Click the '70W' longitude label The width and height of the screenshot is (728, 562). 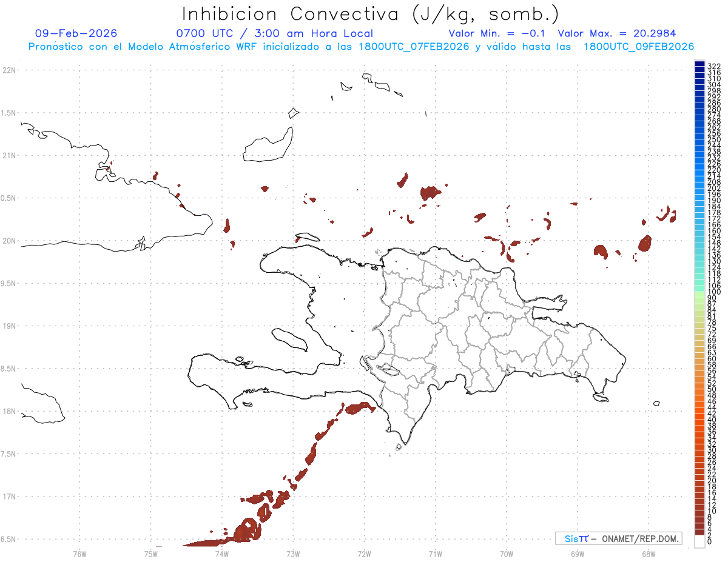[507, 553]
